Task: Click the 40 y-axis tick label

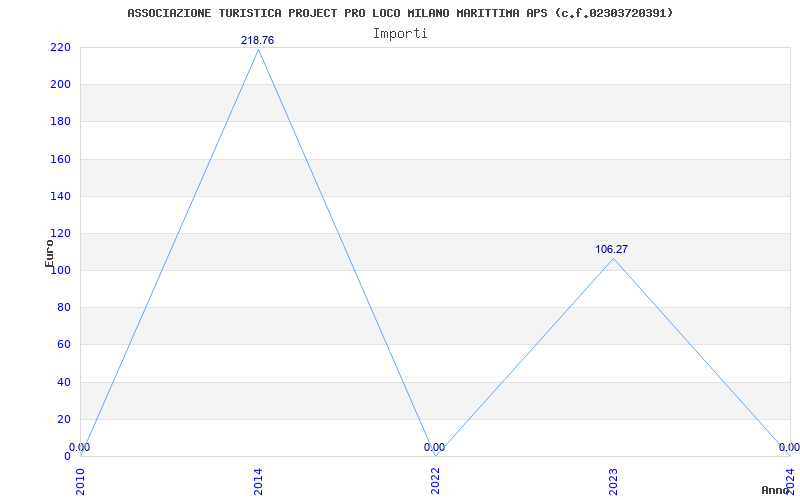Action: tap(63, 382)
